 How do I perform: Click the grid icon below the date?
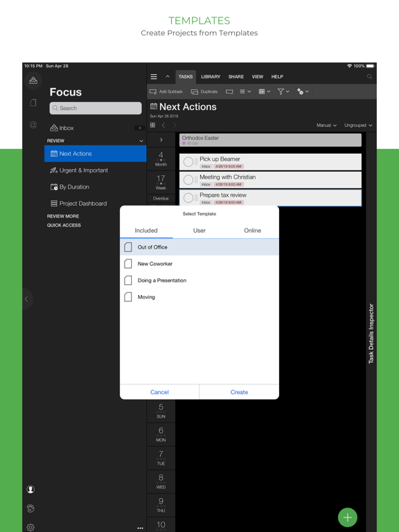point(152,125)
